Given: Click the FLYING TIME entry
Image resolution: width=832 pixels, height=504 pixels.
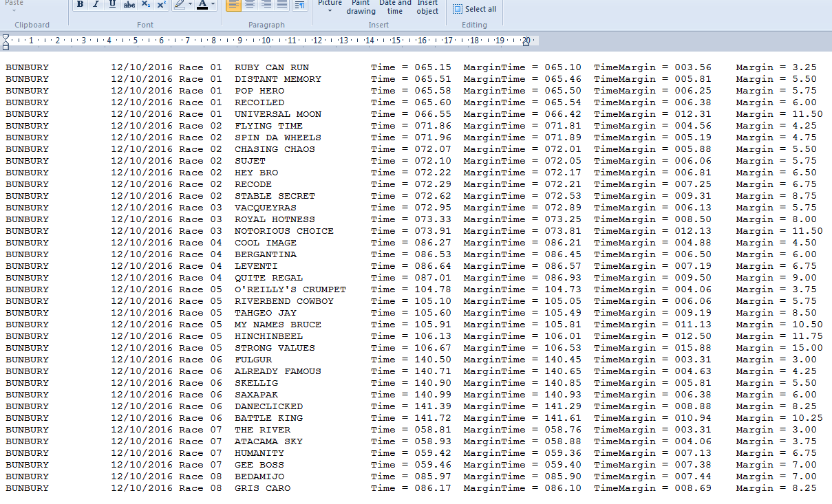Looking at the screenshot, I should coord(268,126).
